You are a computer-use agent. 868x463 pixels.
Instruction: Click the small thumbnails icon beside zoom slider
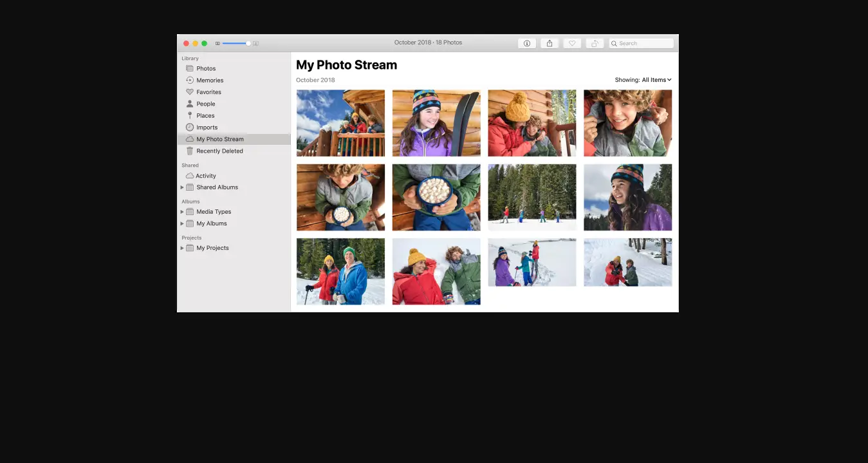pos(217,43)
